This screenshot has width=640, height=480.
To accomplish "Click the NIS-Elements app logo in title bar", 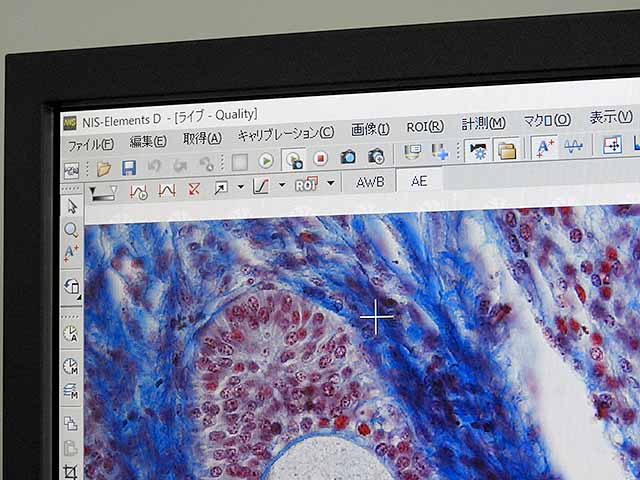I will tap(70, 123).
